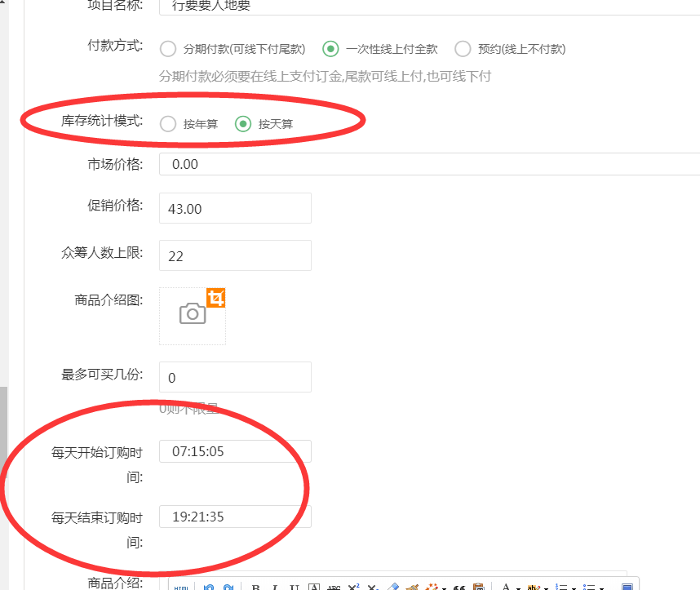Image resolution: width=700 pixels, height=590 pixels.
Task: Open the ordered list style dropdown
Action: click(574, 588)
